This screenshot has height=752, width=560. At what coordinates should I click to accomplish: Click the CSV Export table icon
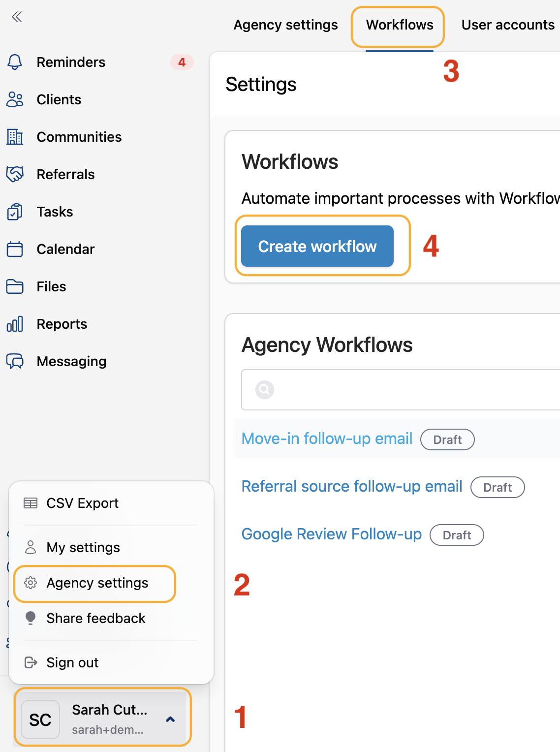click(31, 503)
